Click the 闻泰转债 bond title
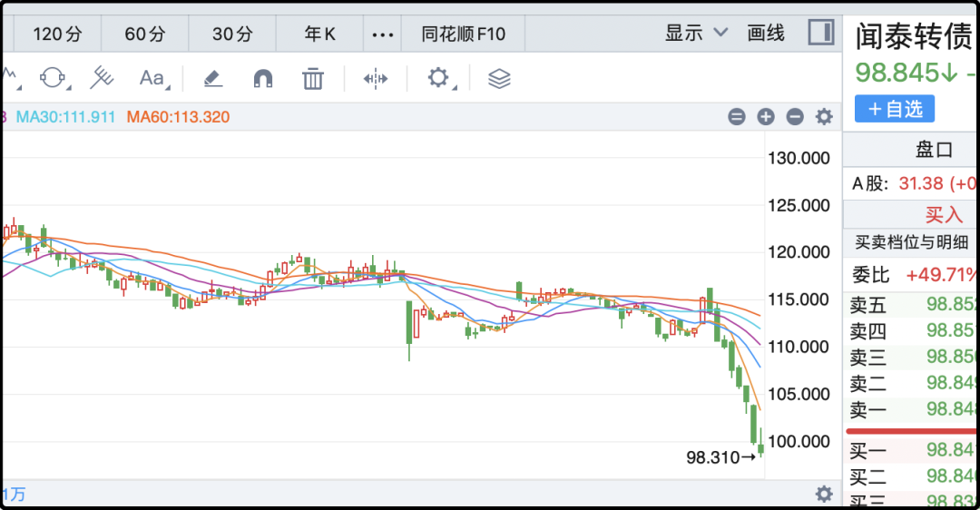The image size is (980, 510). pyautogui.click(x=914, y=36)
